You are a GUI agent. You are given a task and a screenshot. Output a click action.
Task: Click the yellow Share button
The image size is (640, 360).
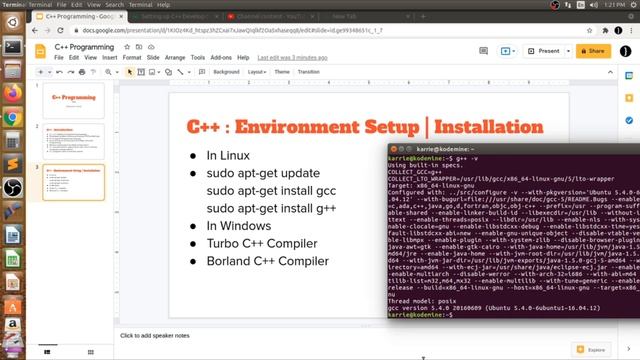(x=593, y=51)
